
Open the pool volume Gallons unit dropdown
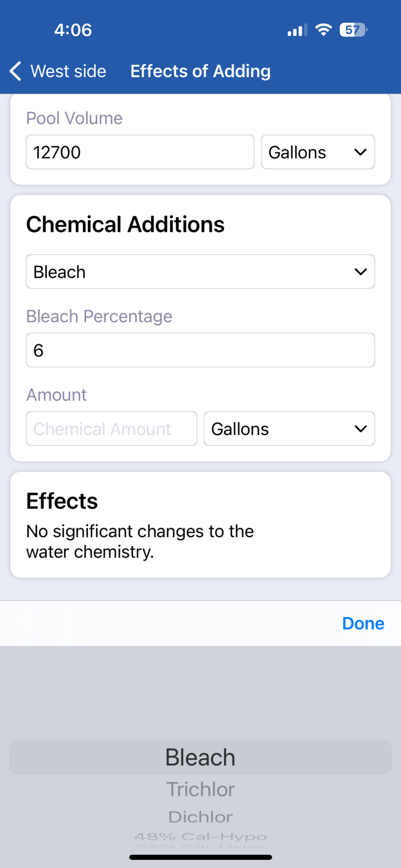point(318,152)
